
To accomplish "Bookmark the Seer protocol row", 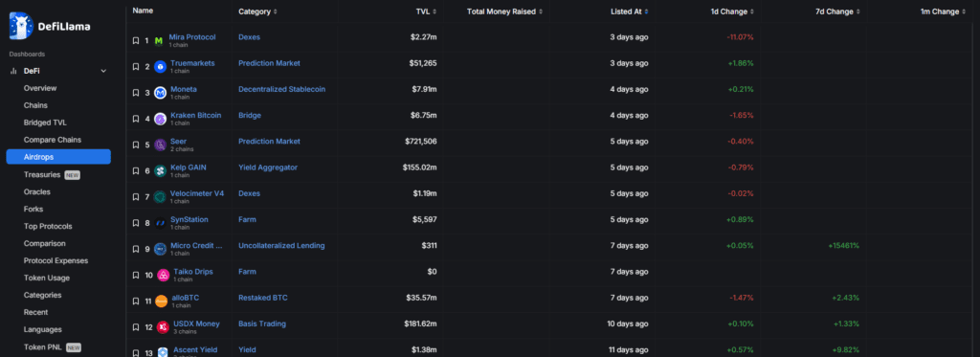I will (x=136, y=145).
